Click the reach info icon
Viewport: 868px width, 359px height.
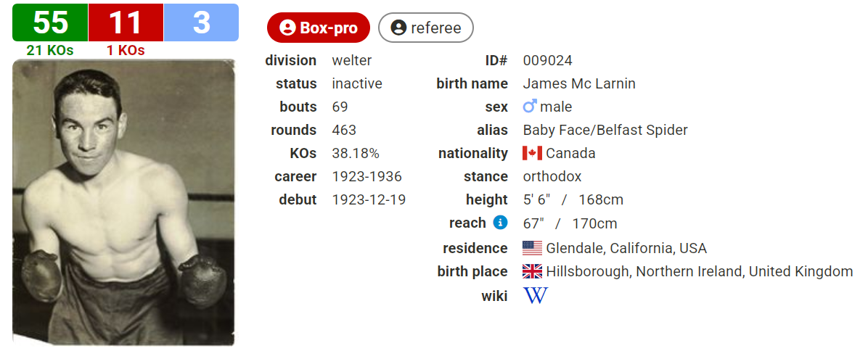[x=500, y=223]
